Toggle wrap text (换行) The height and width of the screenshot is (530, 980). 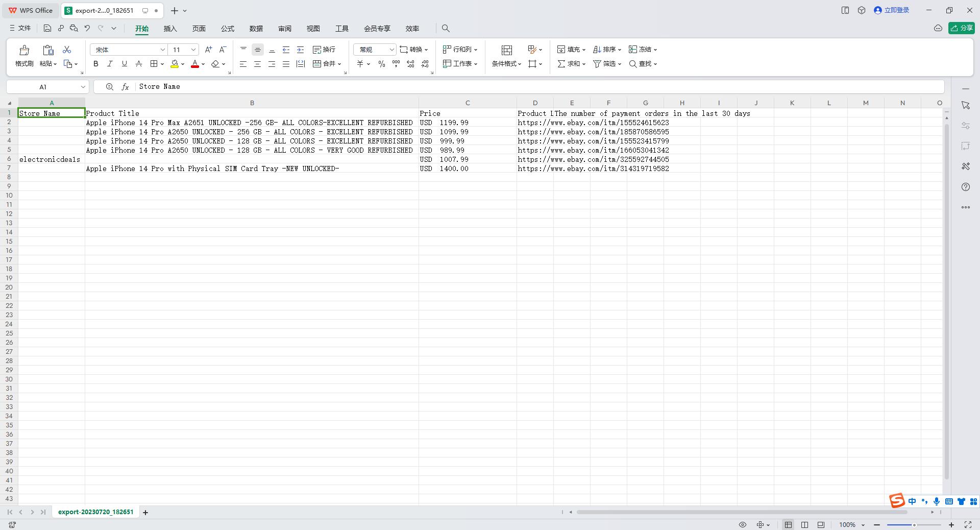click(324, 50)
